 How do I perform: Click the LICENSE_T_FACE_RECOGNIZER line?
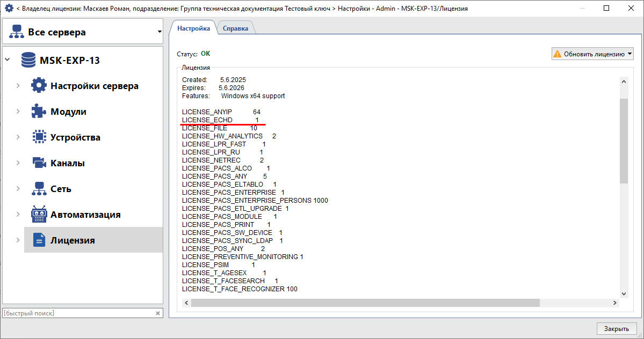click(240, 289)
